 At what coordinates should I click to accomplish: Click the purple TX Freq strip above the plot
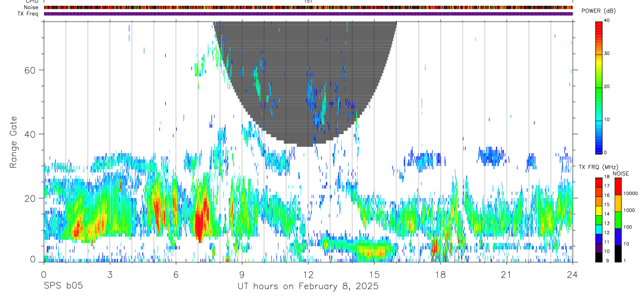(x=308, y=14)
